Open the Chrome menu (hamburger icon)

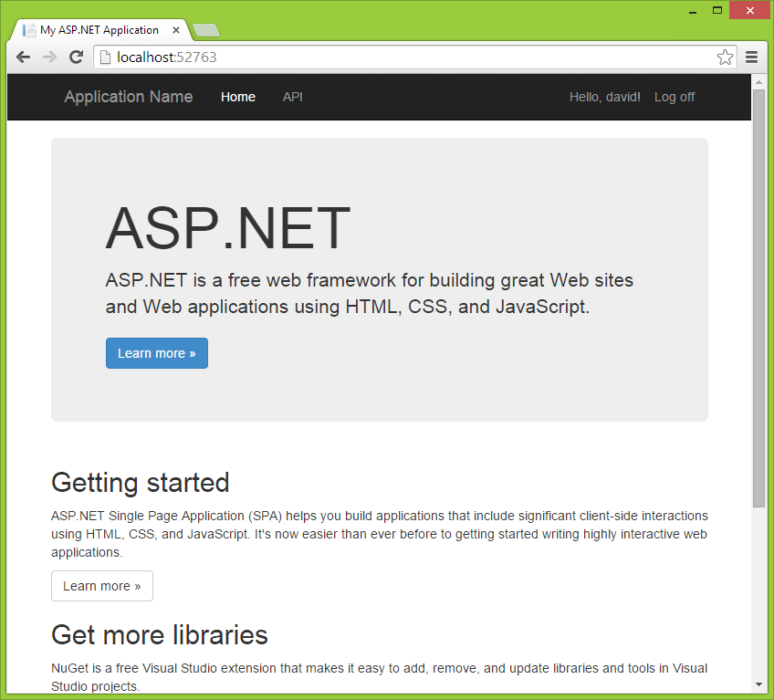(751, 57)
